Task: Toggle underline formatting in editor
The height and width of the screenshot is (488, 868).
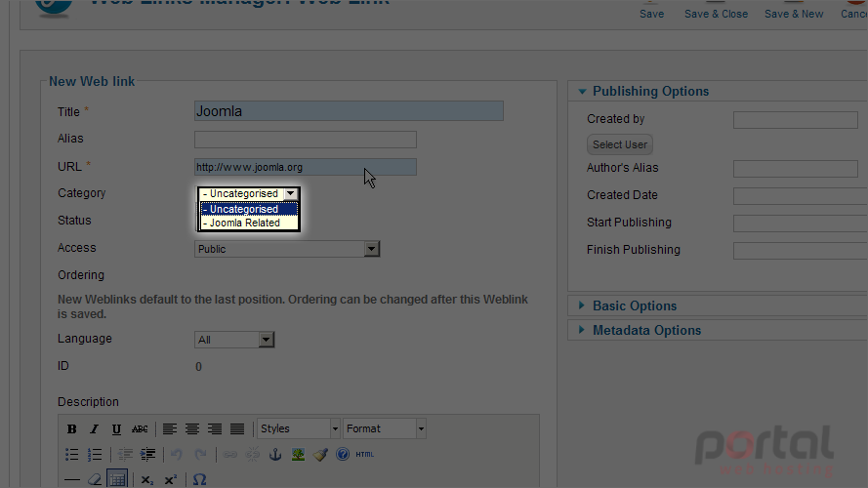Action: [116, 428]
